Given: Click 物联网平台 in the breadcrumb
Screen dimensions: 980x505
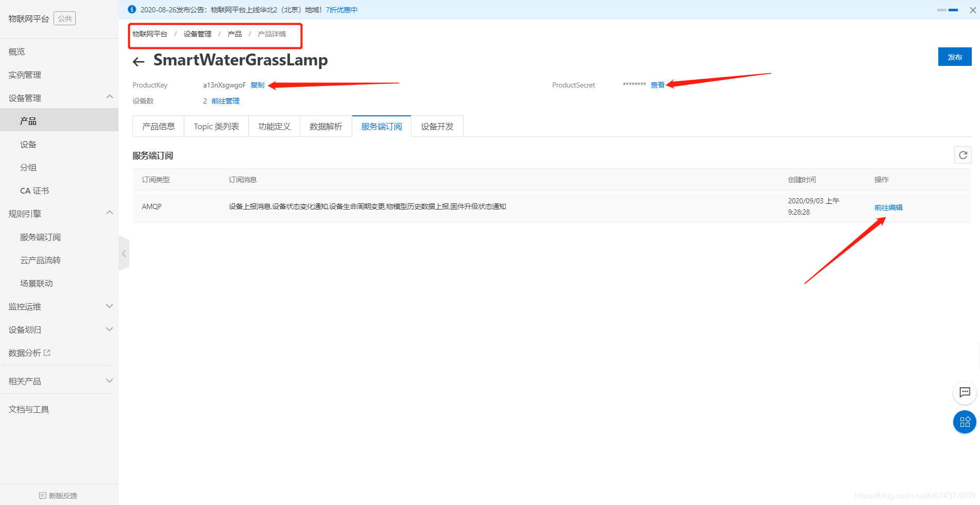Looking at the screenshot, I should [x=150, y=34].
